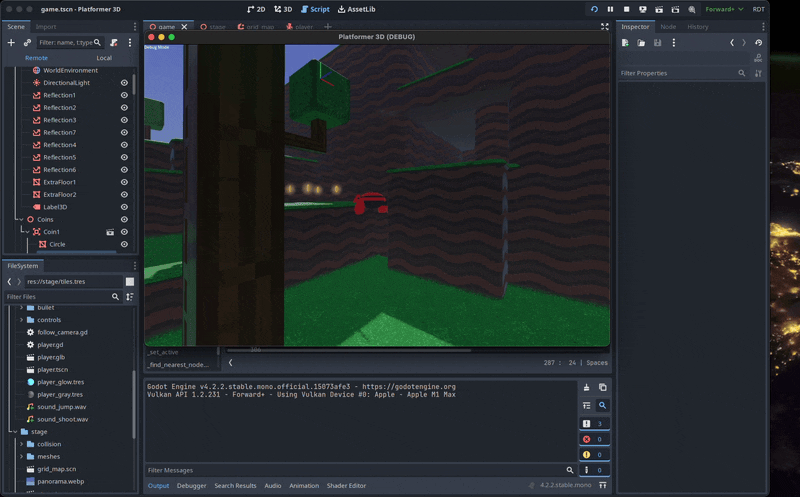Image resolution: width=800 pixels, height=497 pixels.
Task: Click the create new resource icon in Inspector
Action: [x=625, y=43]
